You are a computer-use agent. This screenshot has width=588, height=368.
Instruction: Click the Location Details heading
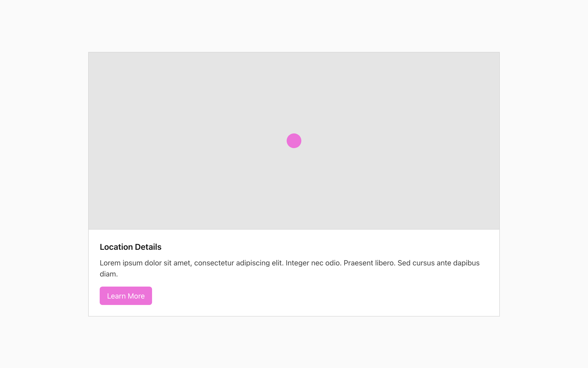pos(130,247)
